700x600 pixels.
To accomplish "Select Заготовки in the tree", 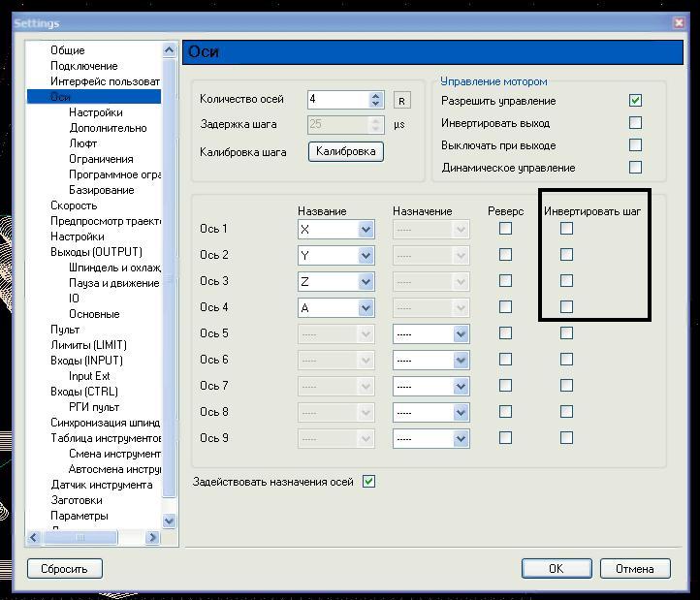I will pyautogui.click(x=77, y=500).
